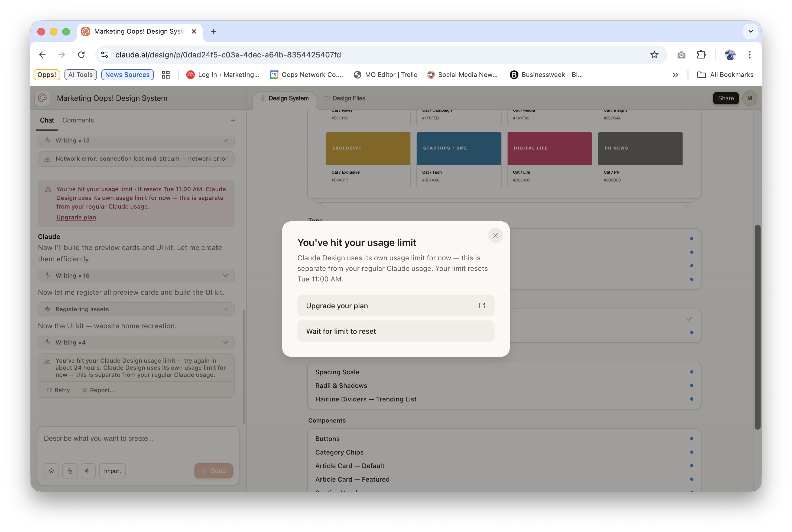Click the paperclip attach icon
792x532 pixels.
[70, 471]
